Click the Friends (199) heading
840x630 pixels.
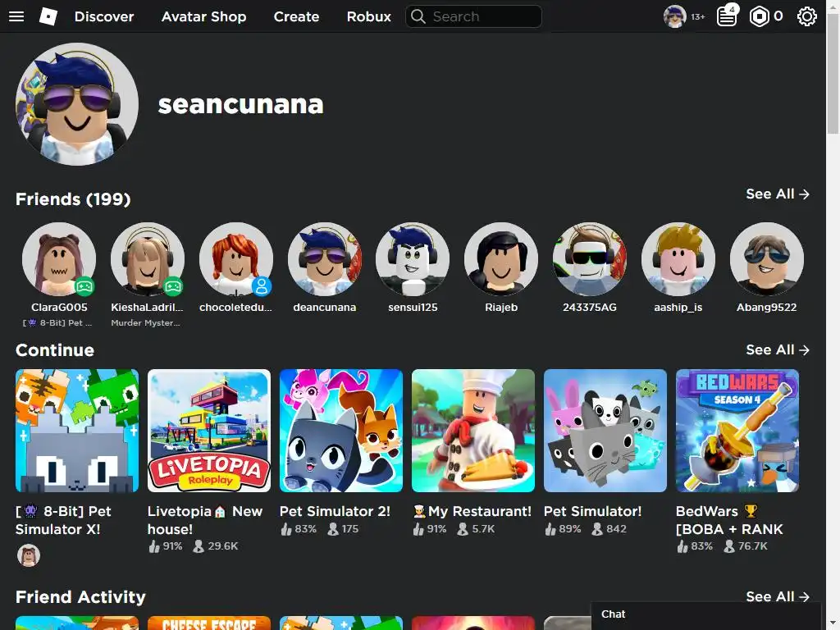point(73,199)
